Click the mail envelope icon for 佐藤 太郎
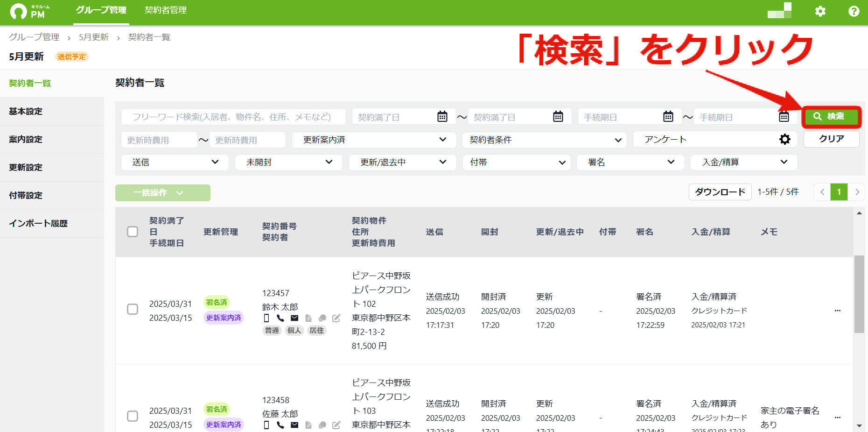Viewport: 868px width, 432px height. [294, 425]
